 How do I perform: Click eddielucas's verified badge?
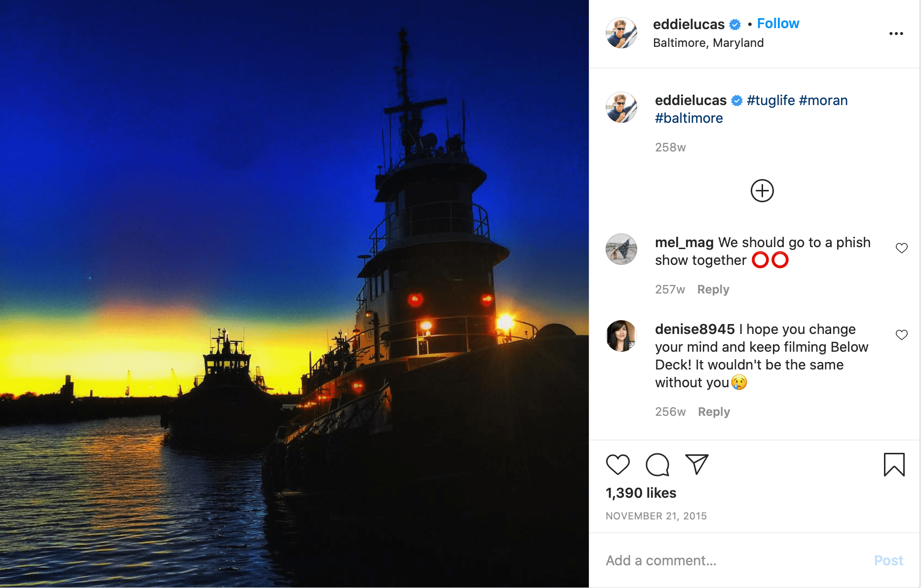734,24
